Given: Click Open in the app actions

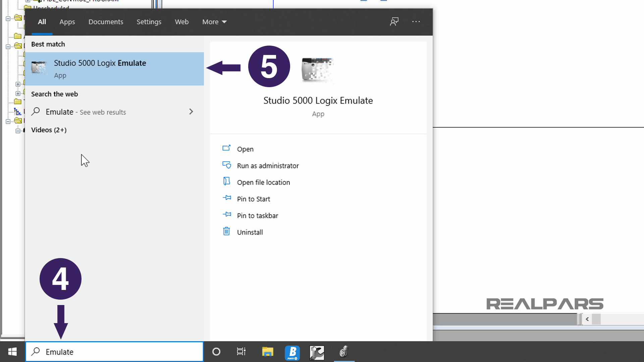Looking at the screenshot, I should pos(245,149).
